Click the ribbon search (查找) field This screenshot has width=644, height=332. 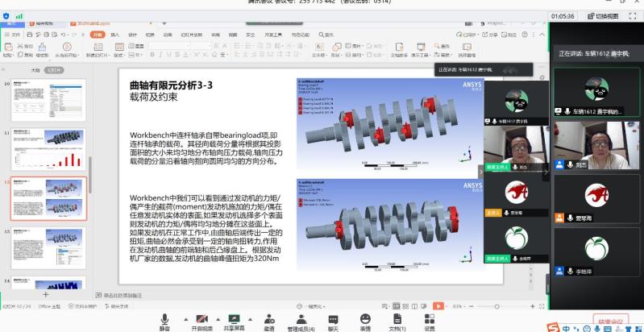click(x=327, y=35)
